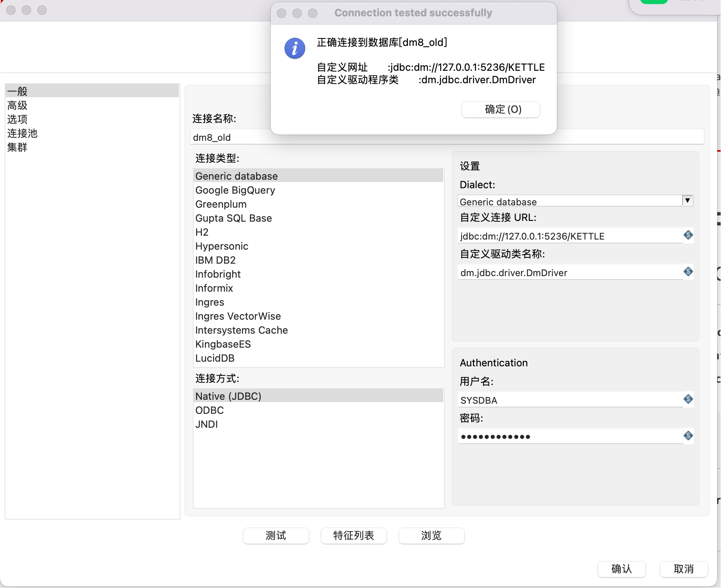Image resolution: width=721 pixels, height=588 pixels.
Task: Open the 选项 section in the sidebar
Action: 17,119
